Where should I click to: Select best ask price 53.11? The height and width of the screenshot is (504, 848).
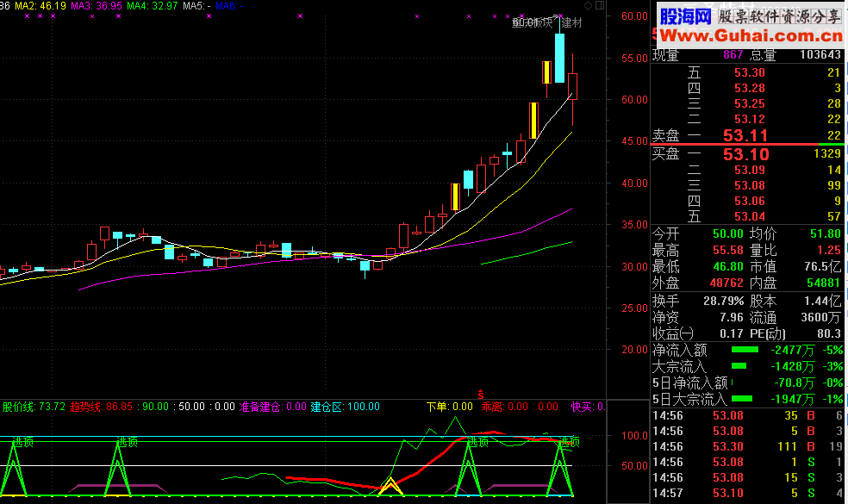click(745, 135)
